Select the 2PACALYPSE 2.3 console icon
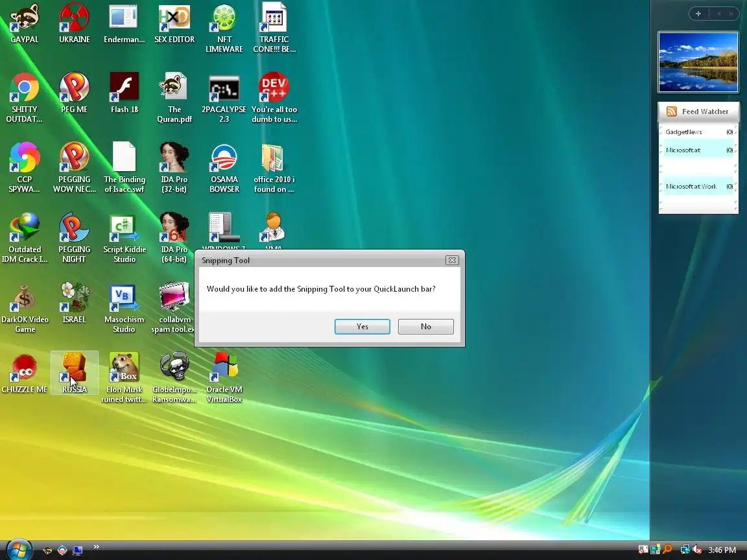Viewport: 747px width, 560px height. (224, 98)
